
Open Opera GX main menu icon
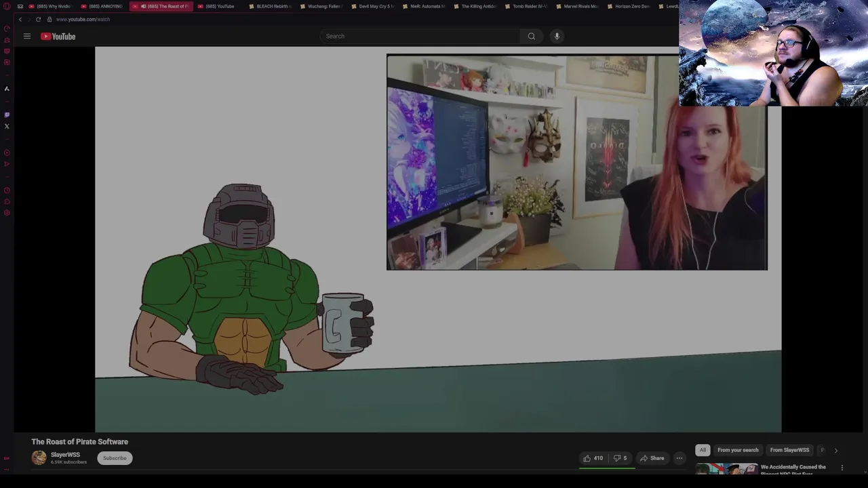coord(7,6)
